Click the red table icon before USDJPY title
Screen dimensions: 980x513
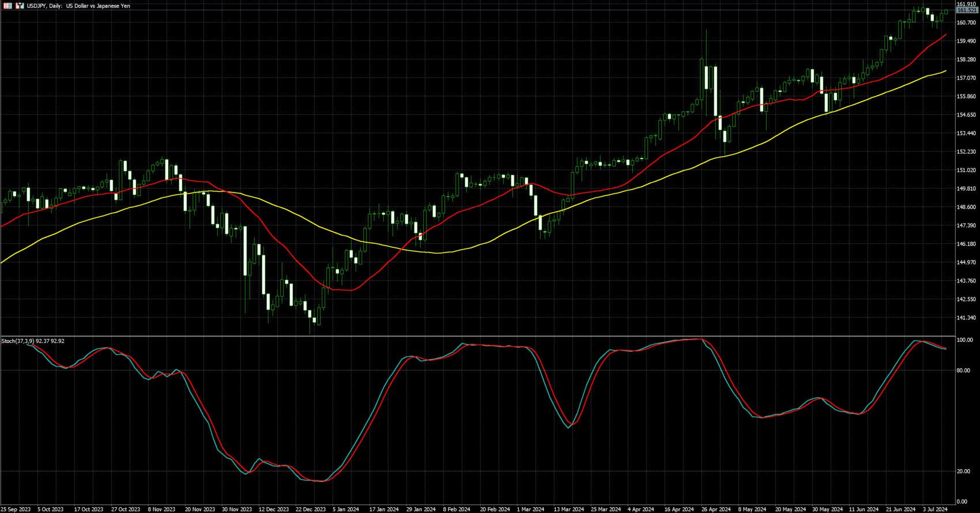coord(7,6)
